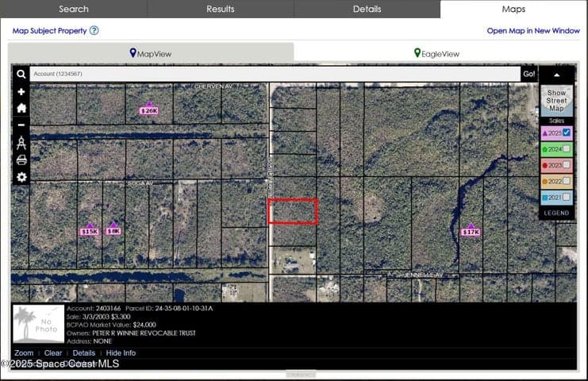Switch to the Details tab

367,9
